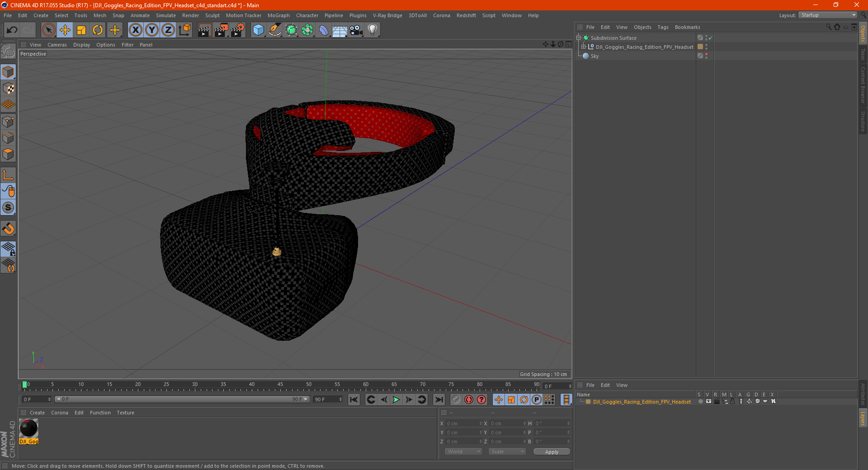Viewport: 868px width, 470px height.
Task: Collapse the Subdivision Surface tree node
Action: (578, 38)
